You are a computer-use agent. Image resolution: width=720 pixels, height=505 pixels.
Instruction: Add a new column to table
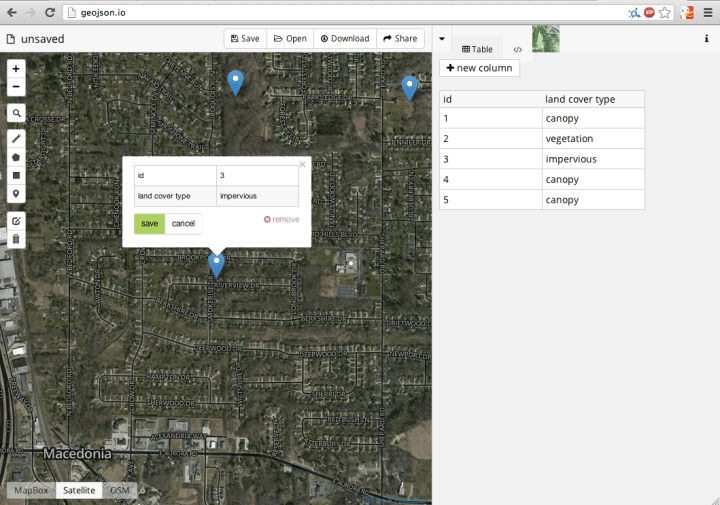click(x=479, y=68)
